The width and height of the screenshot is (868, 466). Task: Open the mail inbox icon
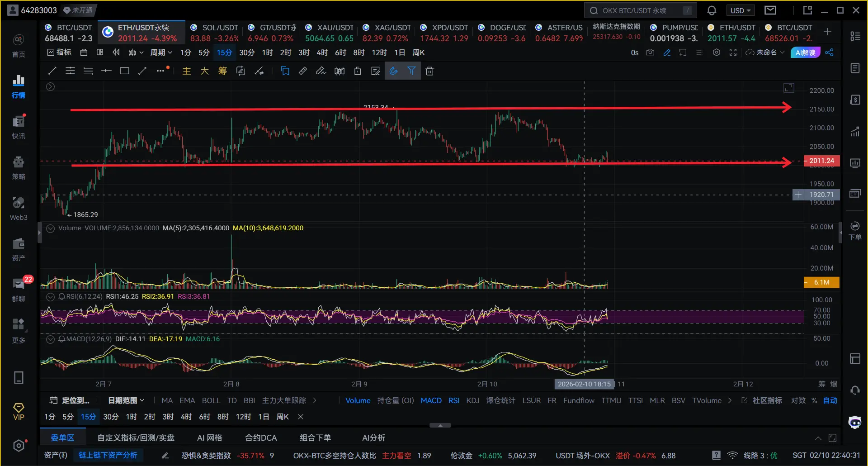click(770, 10)
